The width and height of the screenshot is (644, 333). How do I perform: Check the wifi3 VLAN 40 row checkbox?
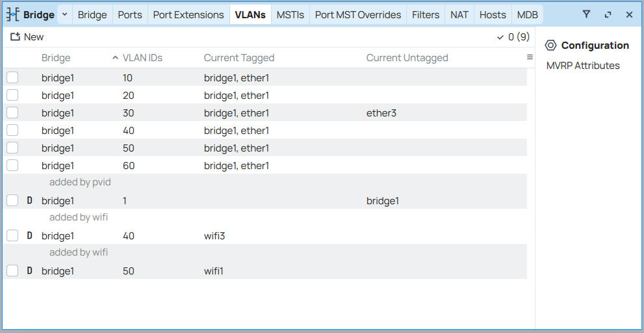(12, 236)
